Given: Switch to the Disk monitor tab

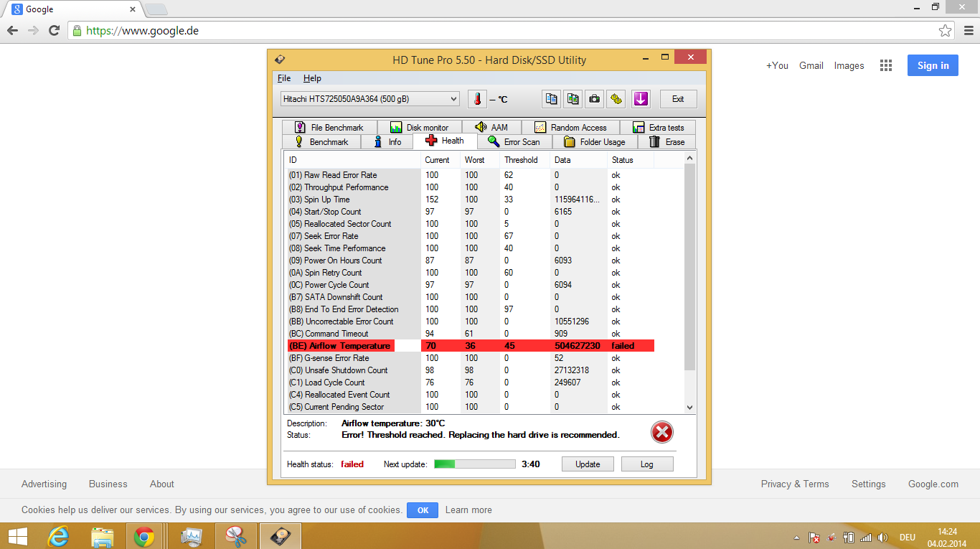Looking at the screenshot, I should 420,127.
